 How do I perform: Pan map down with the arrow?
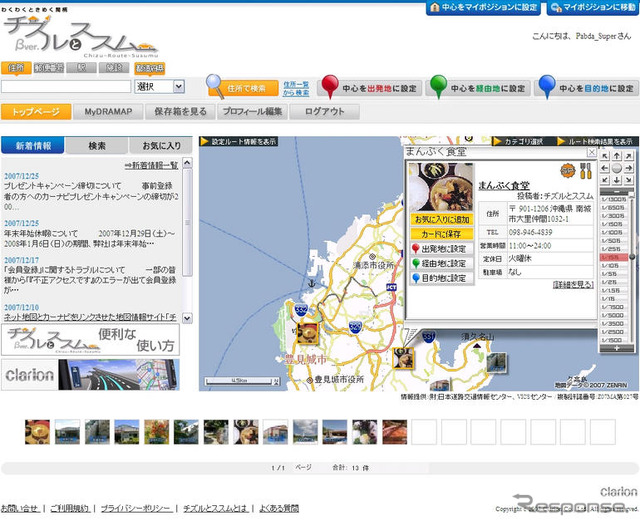click(x=617, y=180)
